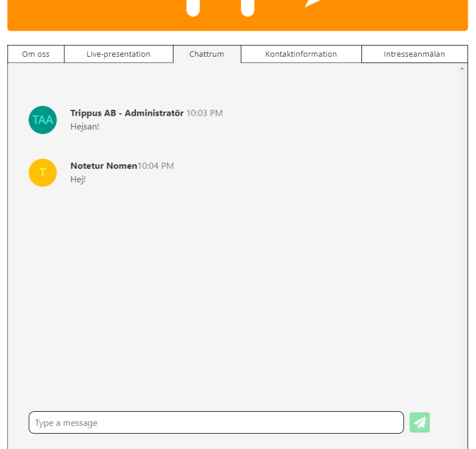Click the Hej! message text
The image size is (476, 449).
pos(78,180)
